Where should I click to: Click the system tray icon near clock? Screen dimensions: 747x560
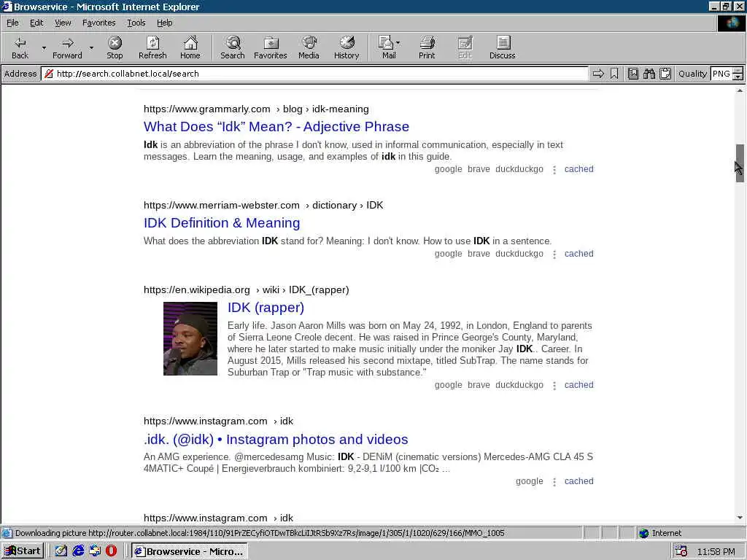tap(681, 551)
